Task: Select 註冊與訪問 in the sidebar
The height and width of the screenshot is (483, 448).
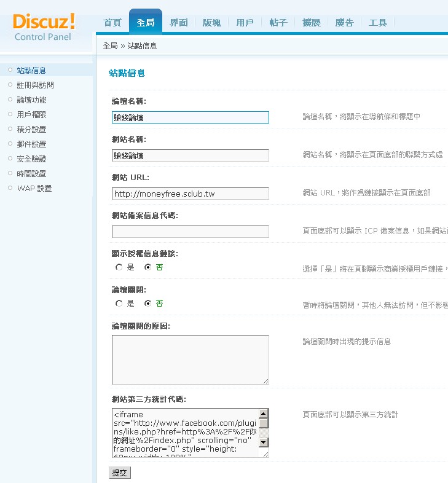Action: point(35,85)
